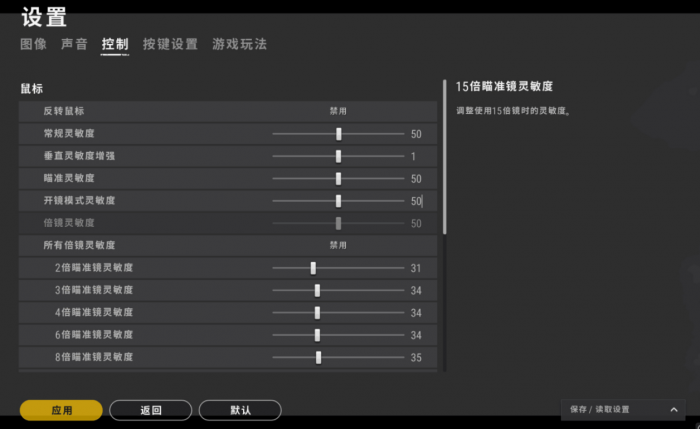This screenshot has width=700, height=429.
Task: Click the 6倍瞄准镜灵敏度 slider handle
Action: click(x=317, y=335)
